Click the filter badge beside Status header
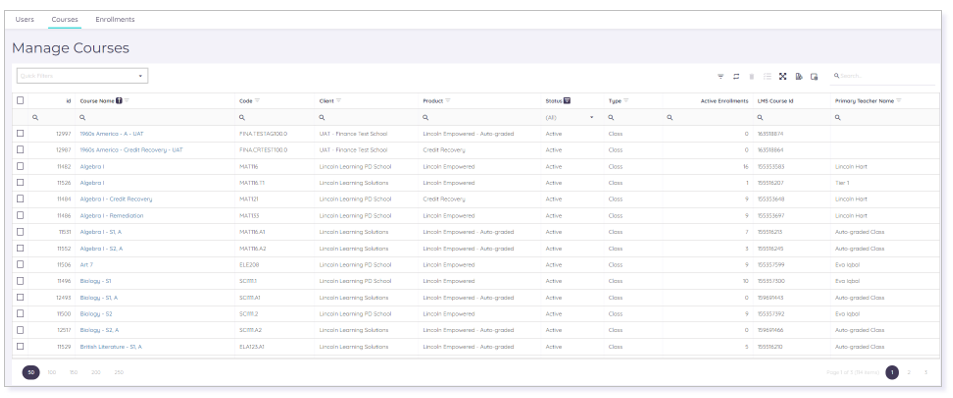 coord(566,101)
